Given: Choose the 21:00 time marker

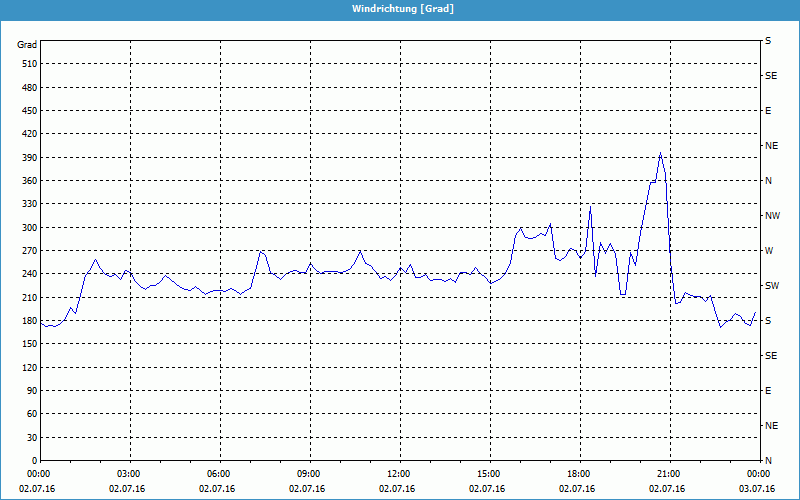Looking at the screenshot, I should 669,474.
